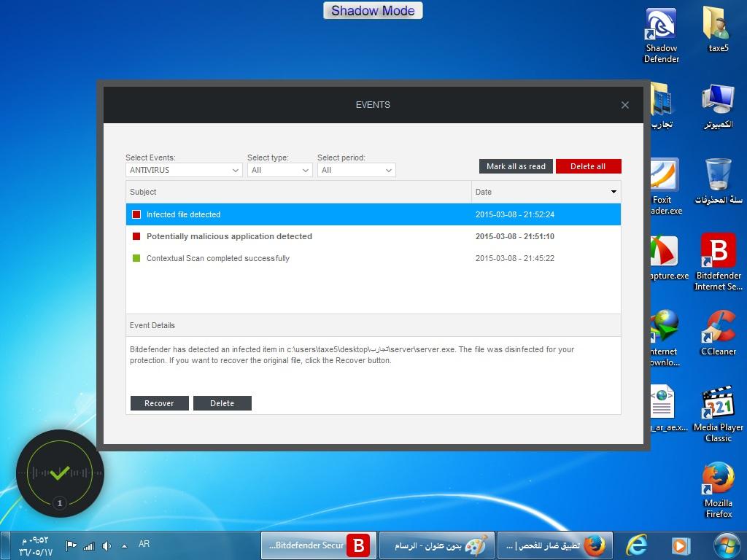Launch the Mozilla Firefox desktop shortcut

(718, 489)
